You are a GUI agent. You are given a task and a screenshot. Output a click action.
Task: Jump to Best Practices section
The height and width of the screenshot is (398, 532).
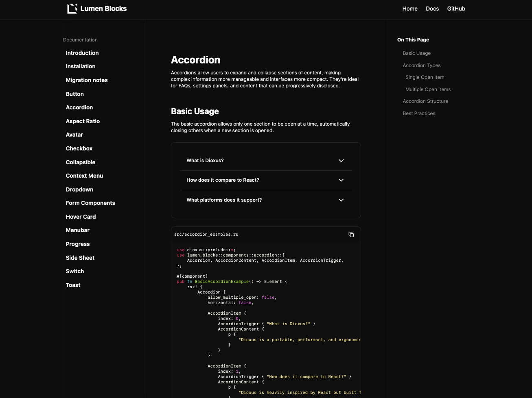pos(419,113)
